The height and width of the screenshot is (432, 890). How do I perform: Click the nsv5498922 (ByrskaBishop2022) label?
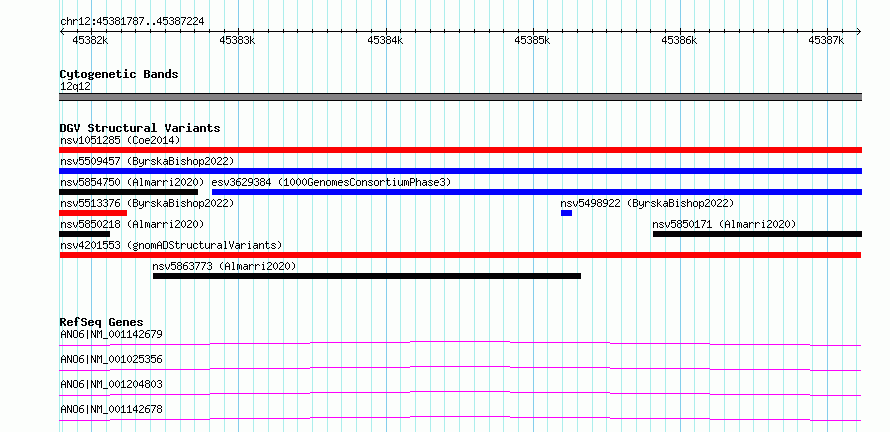click(x=647, y=203)
